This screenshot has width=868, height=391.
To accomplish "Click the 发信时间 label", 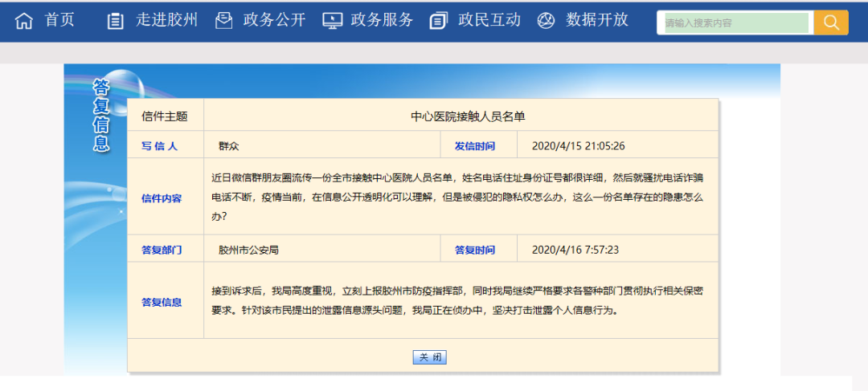I will (475, 147).
